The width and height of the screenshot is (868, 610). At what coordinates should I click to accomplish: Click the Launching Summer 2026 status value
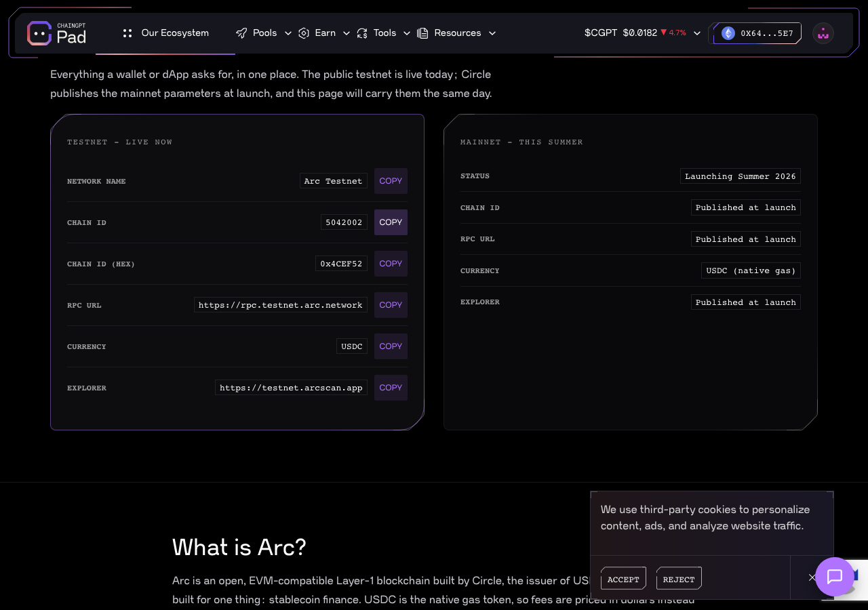pyautogui.click(x=741, y=176)
